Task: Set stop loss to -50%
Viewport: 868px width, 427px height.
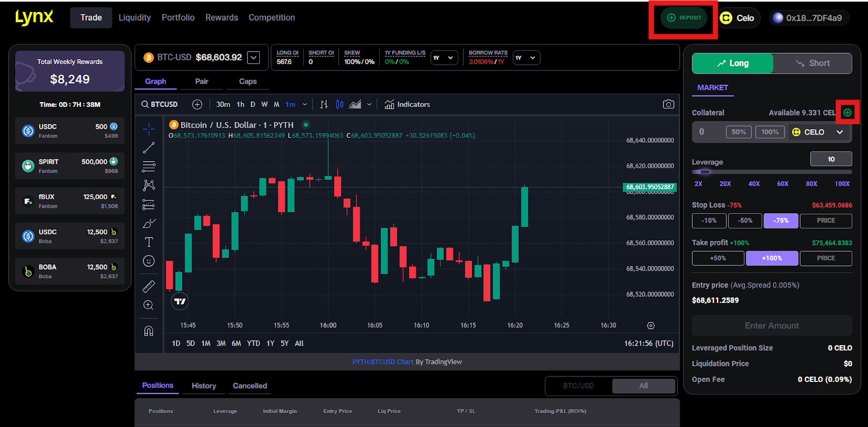Action: (745, 221)
